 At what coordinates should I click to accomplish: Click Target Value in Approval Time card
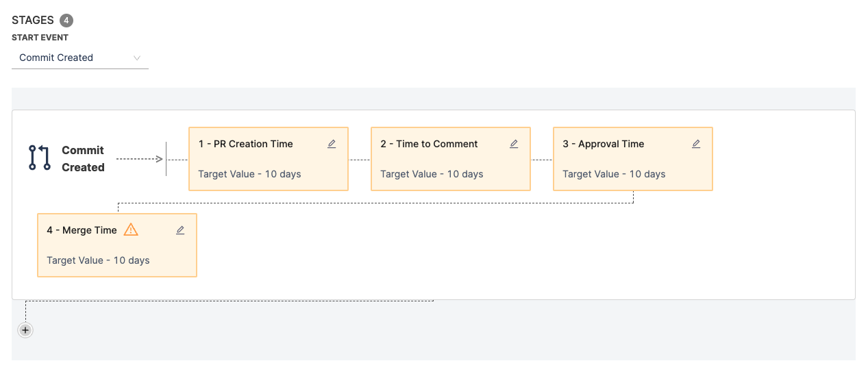[614, 174]
